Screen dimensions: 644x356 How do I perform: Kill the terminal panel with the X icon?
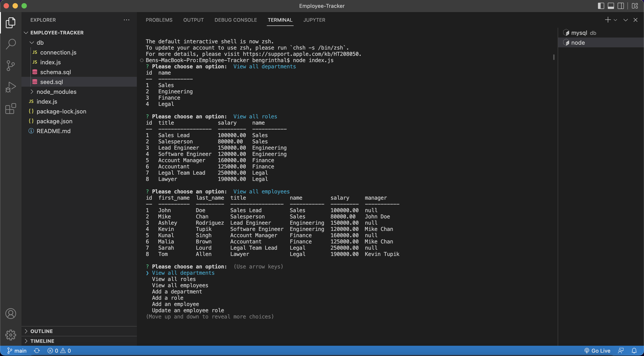pos(636,20)
